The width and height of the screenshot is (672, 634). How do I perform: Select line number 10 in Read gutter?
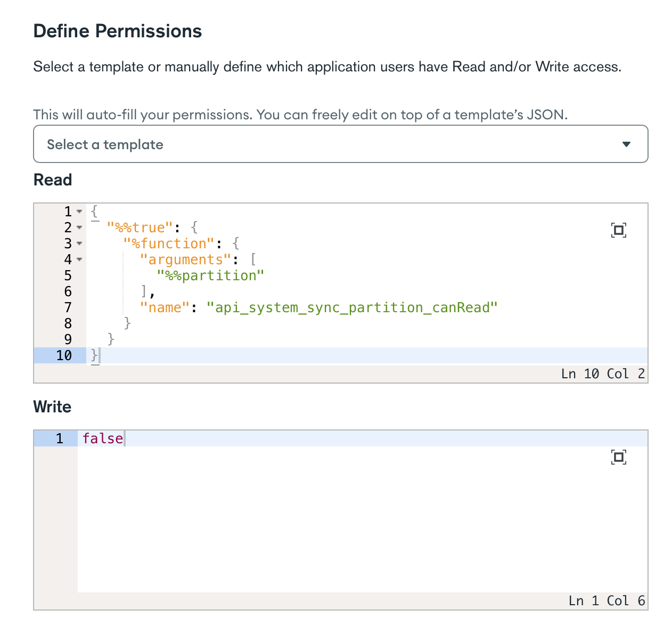(64, 355)
